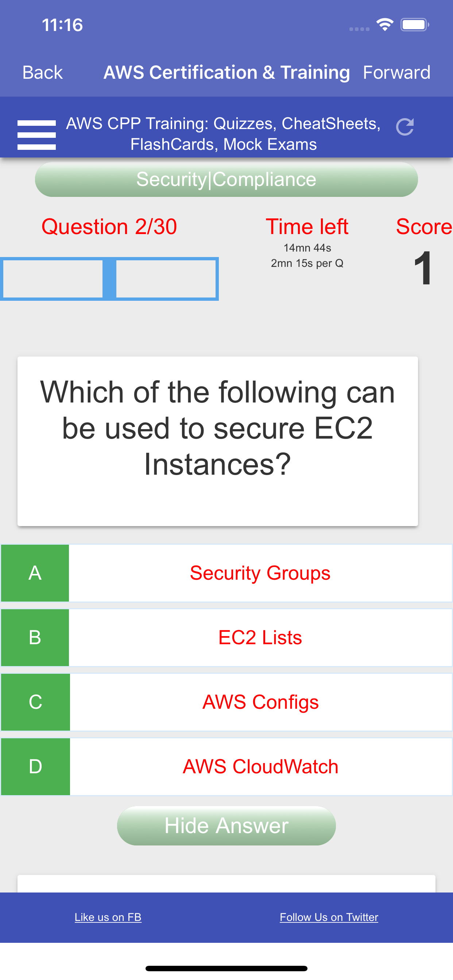Click second segment of question progress bar
Viewport: 453px width, 980px height.
pos(166,279)
